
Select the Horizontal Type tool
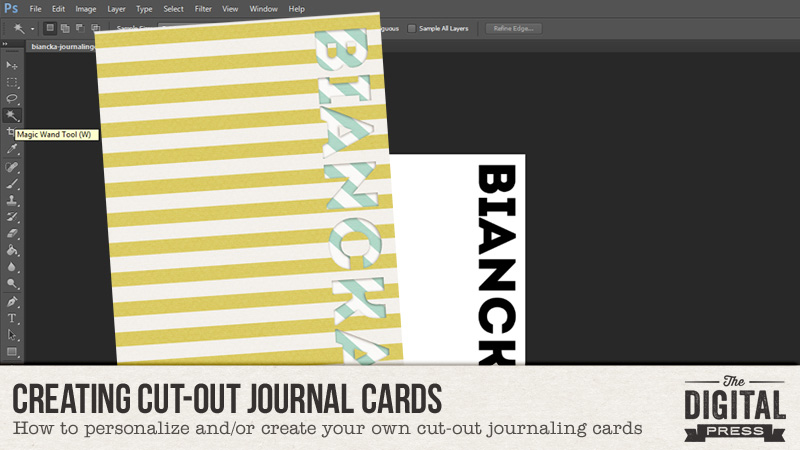12,318
